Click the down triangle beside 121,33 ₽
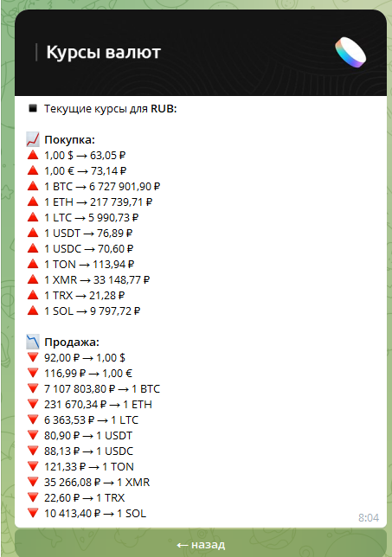The image size is (392, 557). [33, 466]
